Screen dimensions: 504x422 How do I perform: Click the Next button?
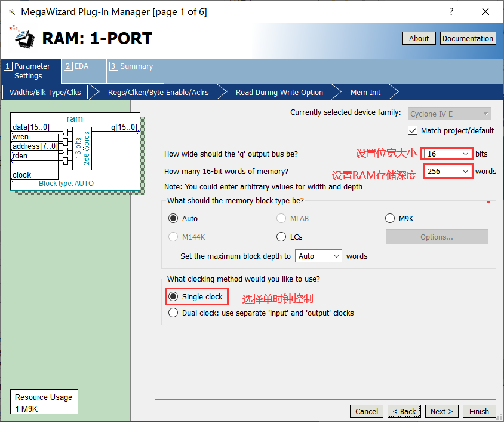point(442,411)
